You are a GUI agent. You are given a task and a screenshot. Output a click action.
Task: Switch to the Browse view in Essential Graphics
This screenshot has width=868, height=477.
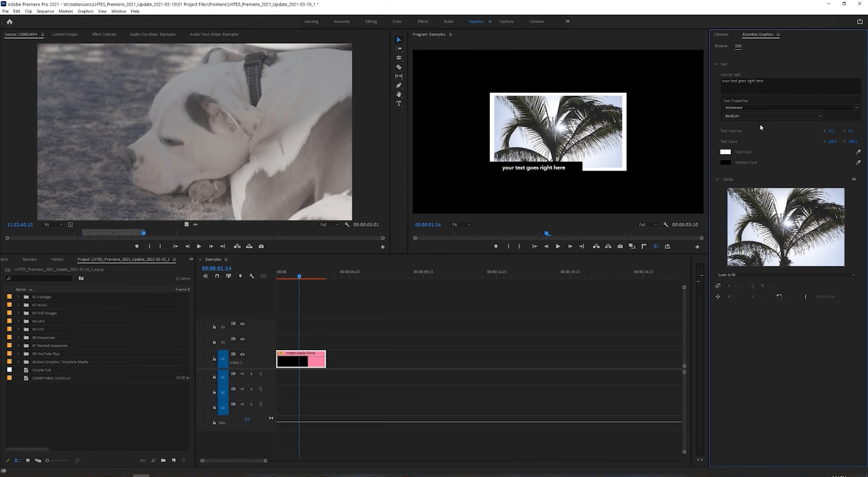(721, 46)
